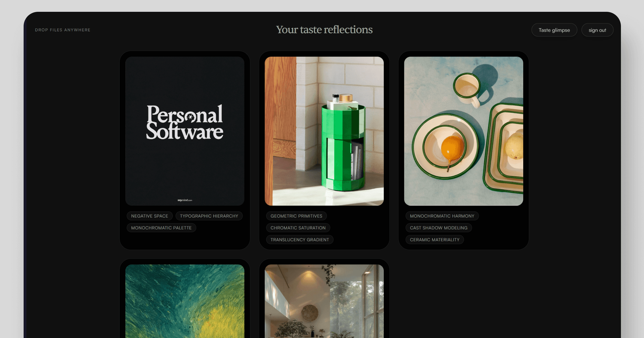
Task: Select the CHROMATIC SATURATION tag
Action: [x=298, y=228]
